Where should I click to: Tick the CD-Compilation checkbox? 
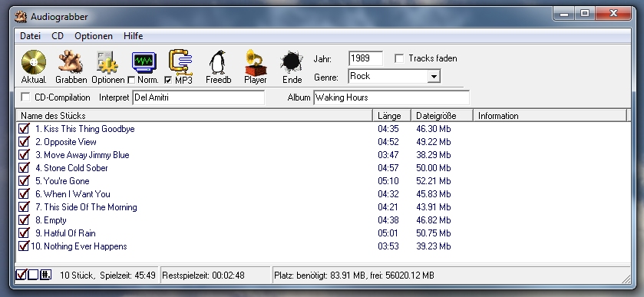point(25,97)
